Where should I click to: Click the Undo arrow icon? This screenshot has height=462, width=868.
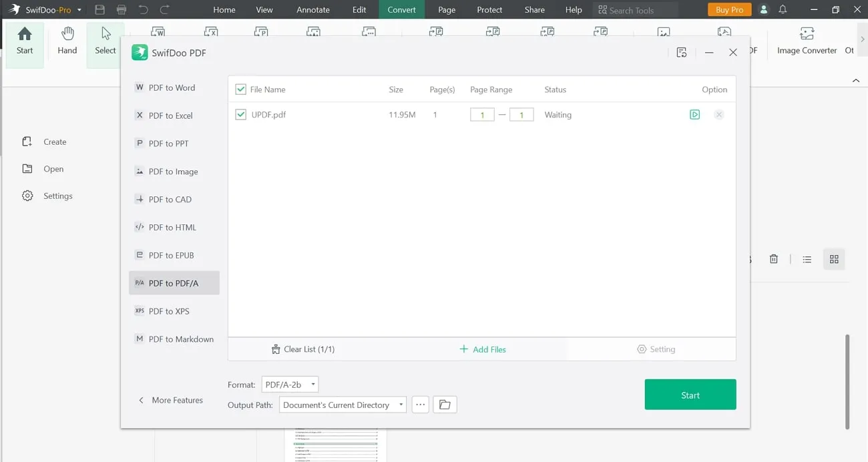point(143,10)
